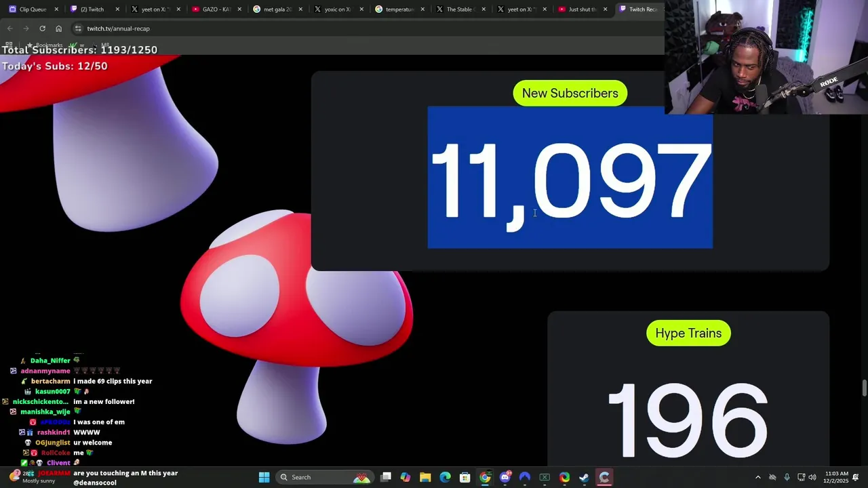Go back in browser history
Image resolution: width=868 pixels, height=488 pixels.
(9, 28)
